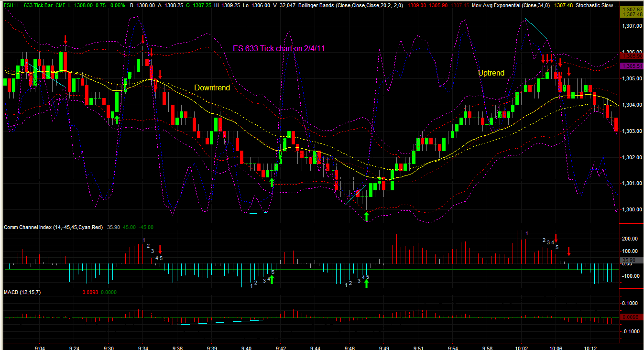Click the A=1308.25 ask value

170,5
